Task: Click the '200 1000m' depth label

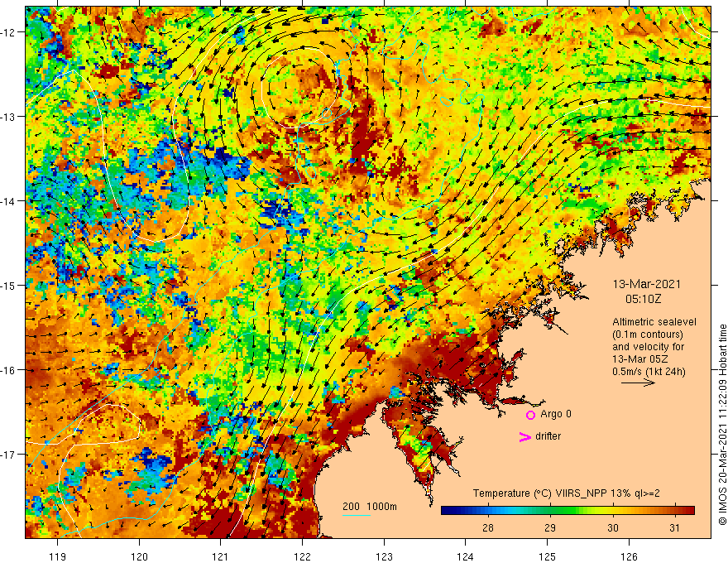Action: [x=370, y=507]
